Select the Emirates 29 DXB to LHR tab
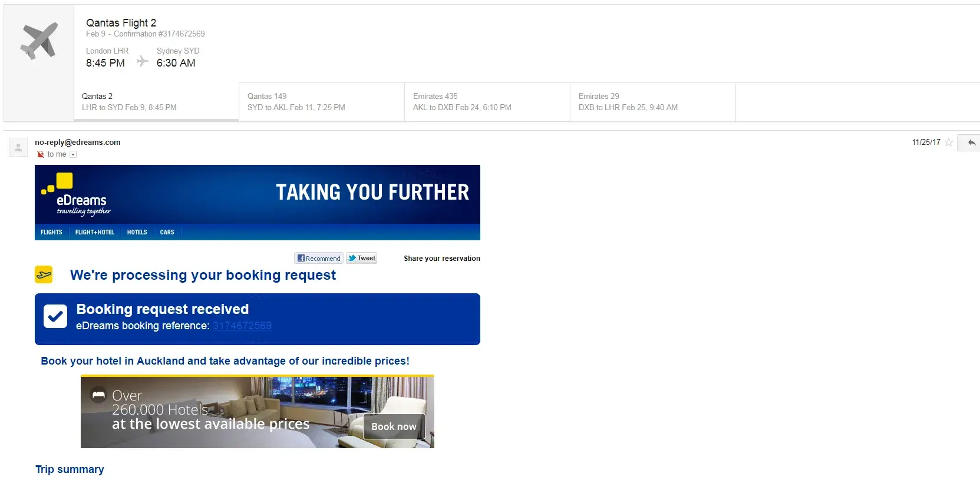The height and width of the screenshot is (480, 980). (653, 102)
